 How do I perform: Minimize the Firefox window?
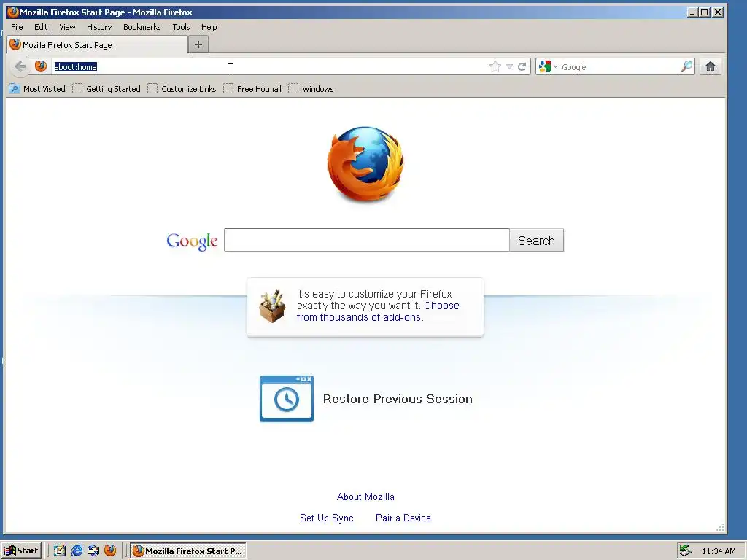point(692,12)
